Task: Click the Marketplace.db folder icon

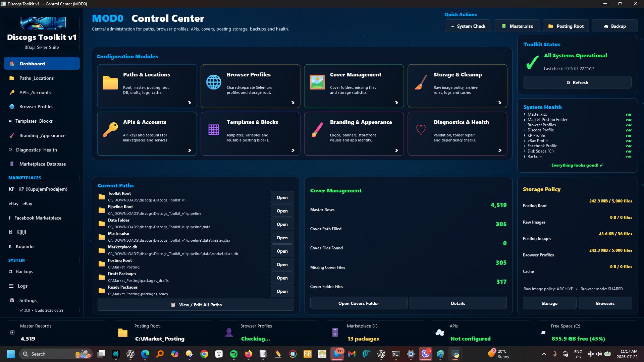Action: coord(102,250)
